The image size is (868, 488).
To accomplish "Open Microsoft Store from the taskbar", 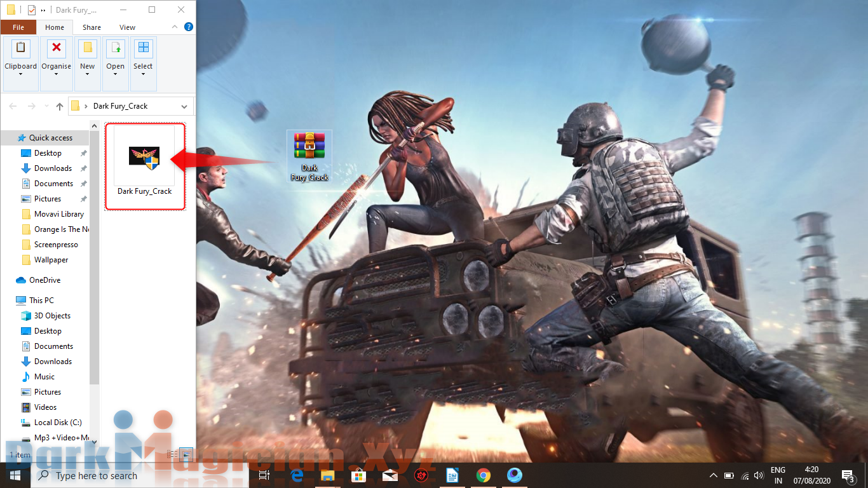I will coord(358,475).
